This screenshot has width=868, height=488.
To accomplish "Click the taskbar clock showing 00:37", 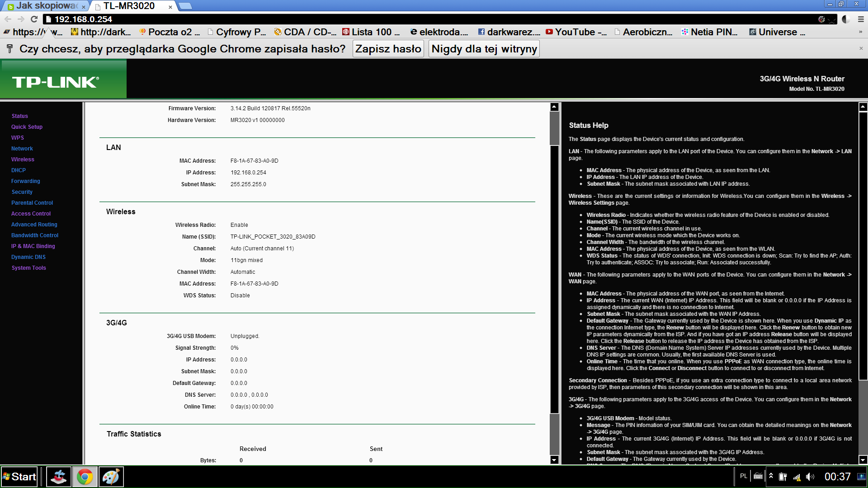I will [837, 477].
